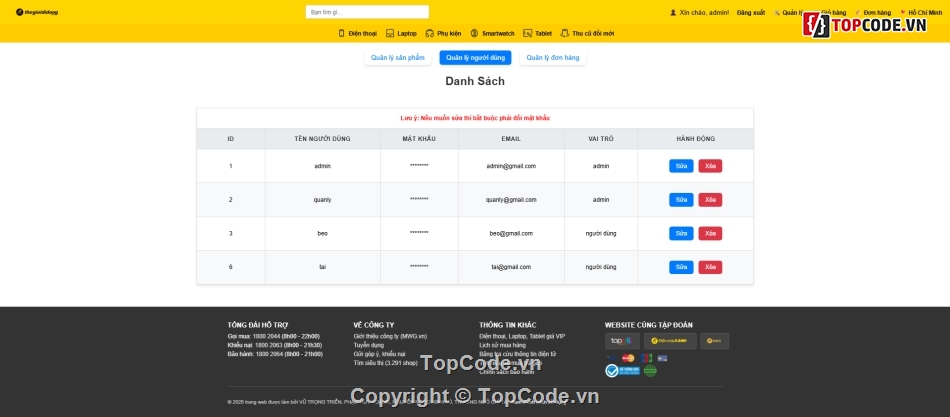Screen dimensions: 950x417
Task: Click the JCB payment icon
Action: tap(646, 358)
